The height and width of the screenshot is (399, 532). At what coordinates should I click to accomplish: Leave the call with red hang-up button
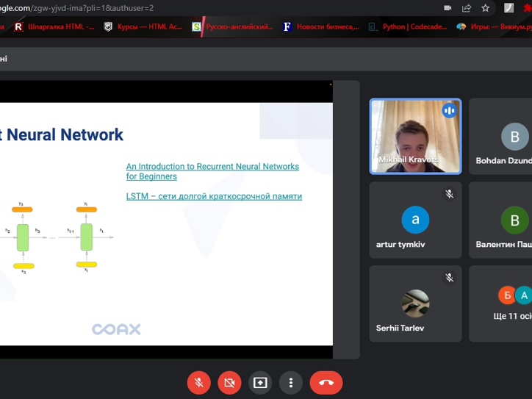click(326, 383)
